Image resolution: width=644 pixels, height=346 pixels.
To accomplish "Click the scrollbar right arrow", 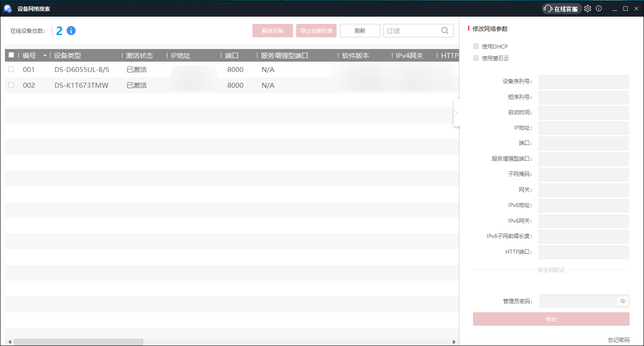I will (454, 342).
